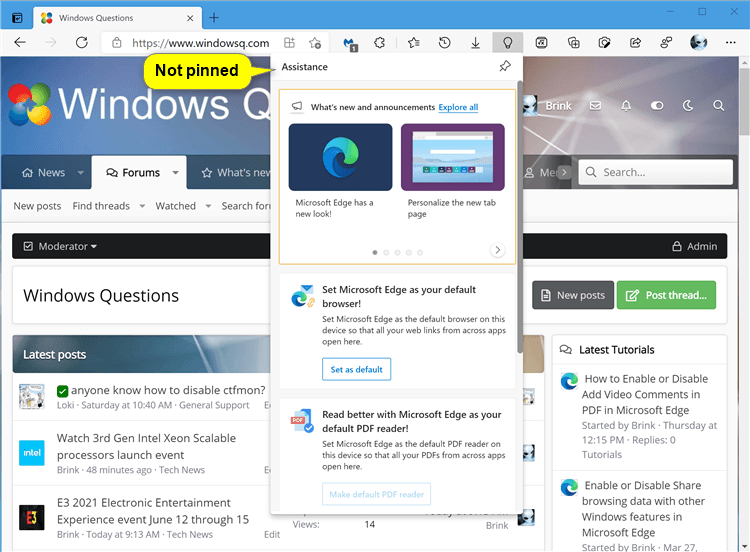The height and width of the screenshot is (552, 750).
Task: Select the first carousel dot indicator
Action: pos(375,253)
